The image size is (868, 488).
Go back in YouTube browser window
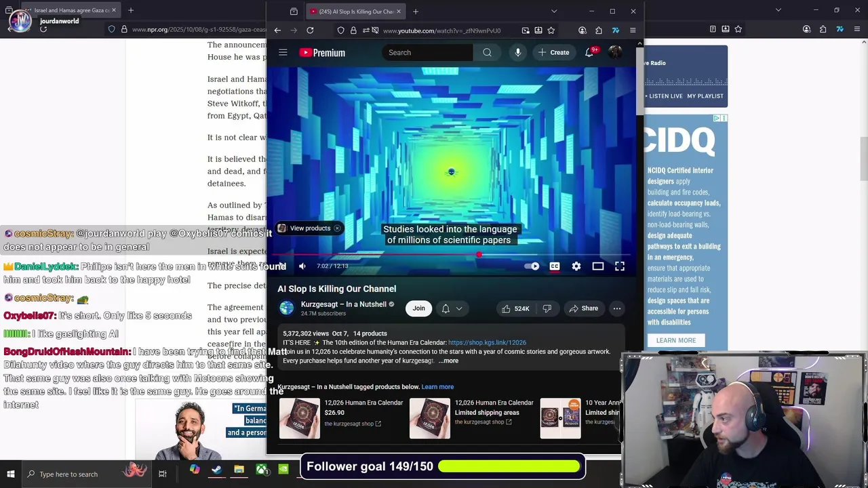(277, 30)
